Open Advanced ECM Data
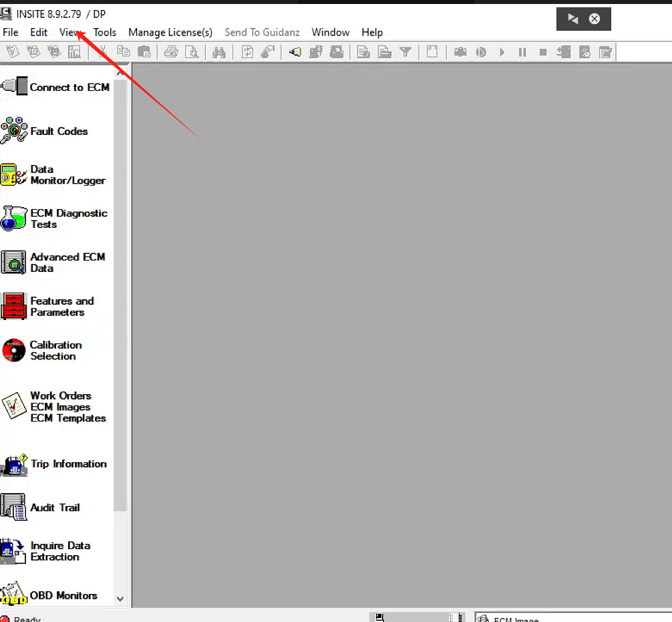The width and height of the screenshot is (672, 622). coord(53,263)
